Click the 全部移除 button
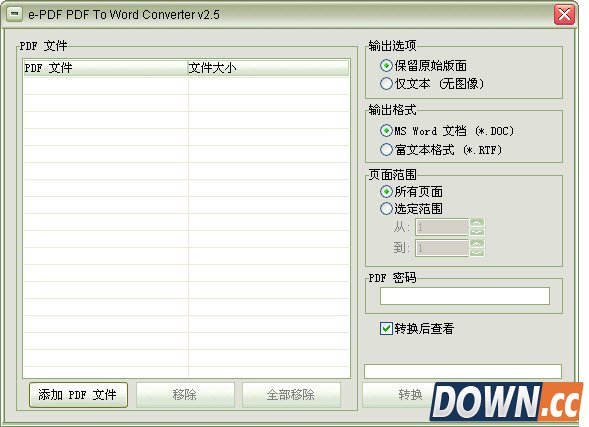Screen dimensions: 589x427 [291, 395]
